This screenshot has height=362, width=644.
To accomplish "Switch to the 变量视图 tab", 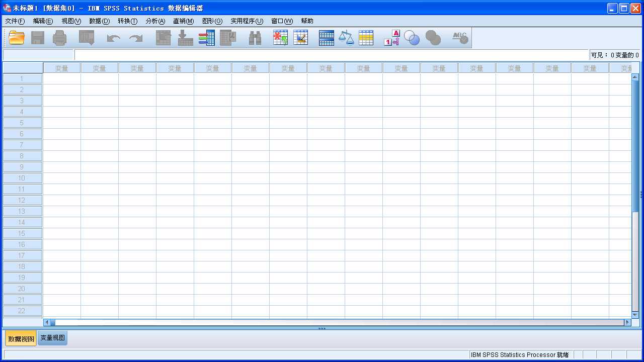I will click(x=53, y=338).
